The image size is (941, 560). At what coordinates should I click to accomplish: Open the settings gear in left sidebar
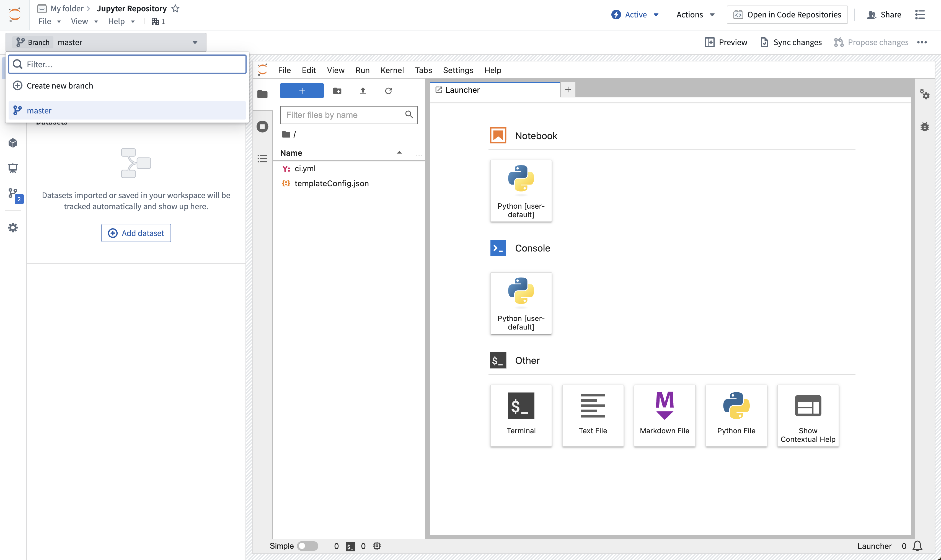point(13,227)
